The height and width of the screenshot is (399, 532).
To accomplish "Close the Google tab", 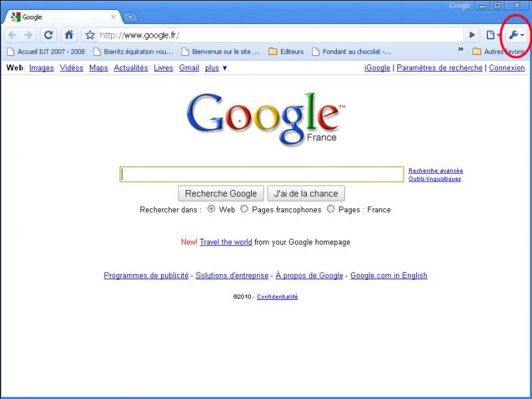I will click(x=113, y=17).
